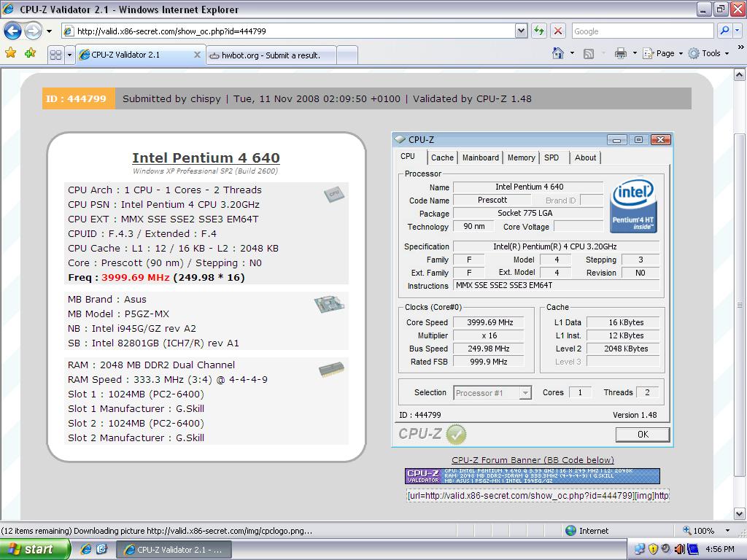The image size is (747, 560).
Task: Open the Page menu
Action: tap(662, 53)
